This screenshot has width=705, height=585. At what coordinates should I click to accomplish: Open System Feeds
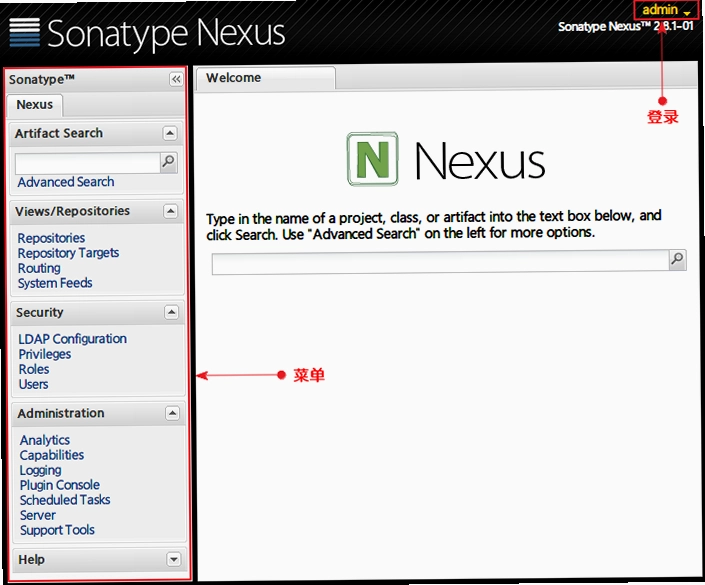[55, 283]
